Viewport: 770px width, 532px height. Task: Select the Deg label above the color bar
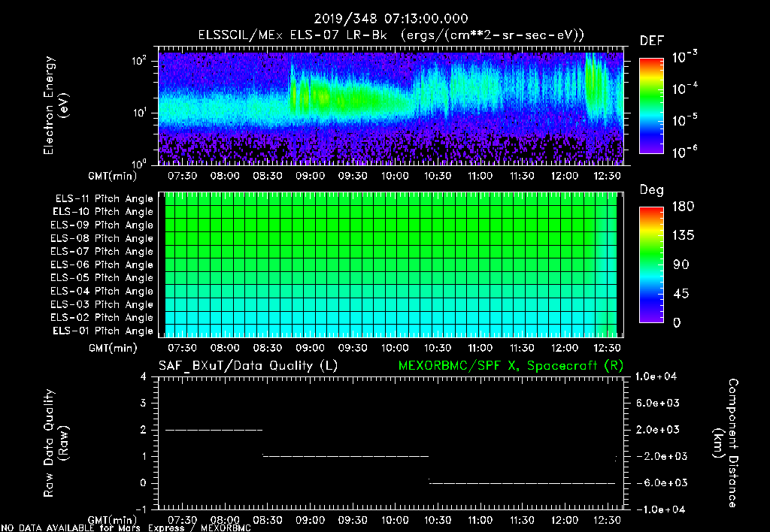tap(652, 190)
